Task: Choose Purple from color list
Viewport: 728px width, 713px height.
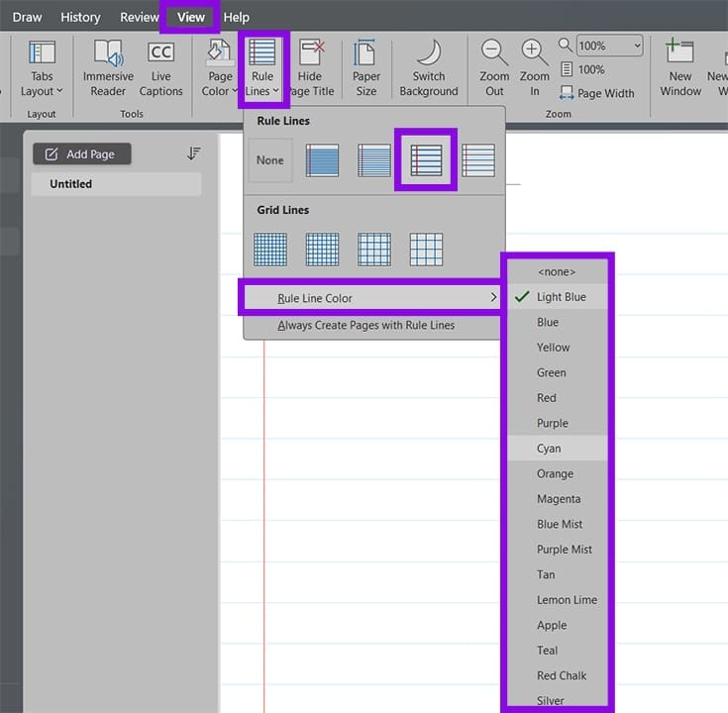Action: 557,423
